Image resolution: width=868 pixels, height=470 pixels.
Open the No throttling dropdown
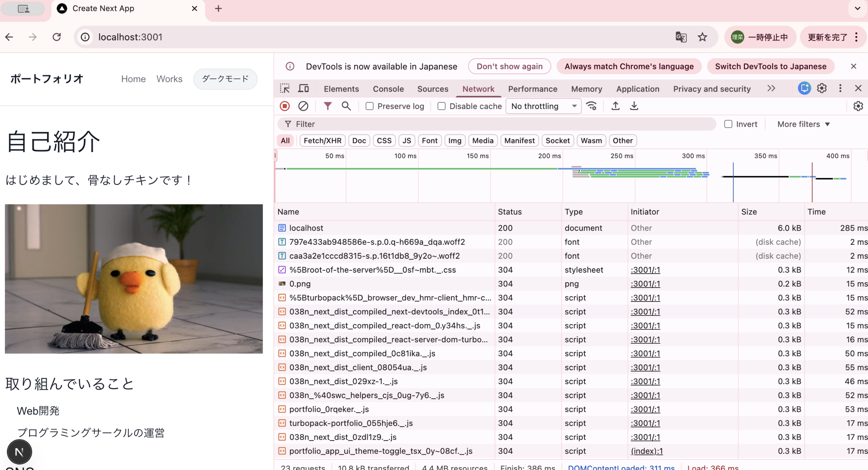point(543,106)
